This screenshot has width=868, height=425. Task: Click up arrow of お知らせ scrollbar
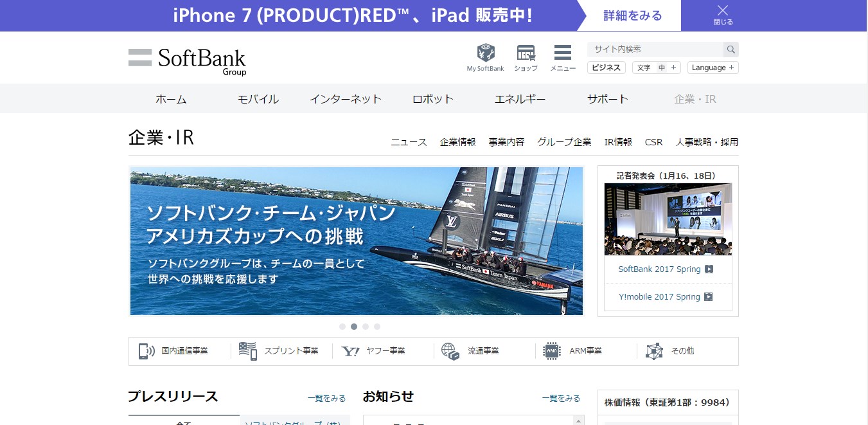pyautogui.click(x=579, y=421)
